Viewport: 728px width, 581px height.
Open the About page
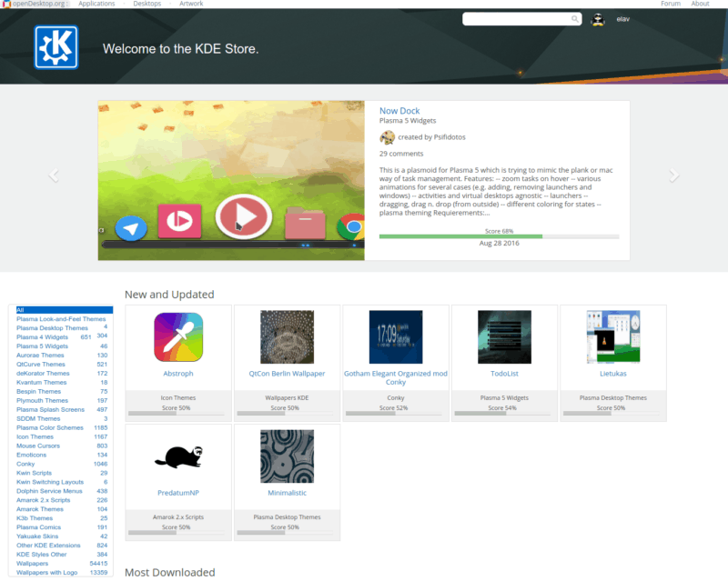coord(701,4)
